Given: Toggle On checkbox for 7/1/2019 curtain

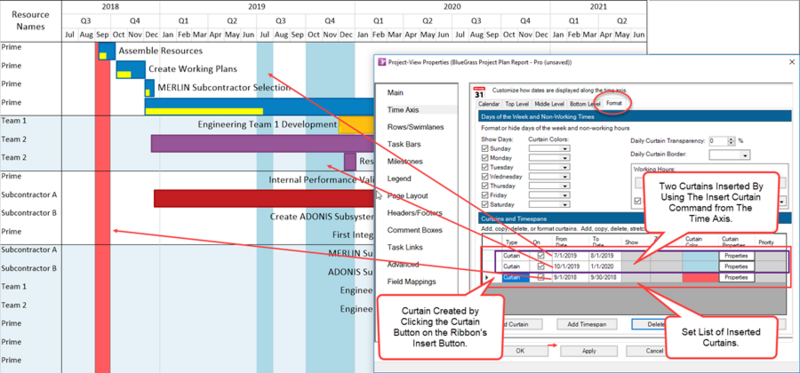Looking at the screenshot, I should (541, 255).
